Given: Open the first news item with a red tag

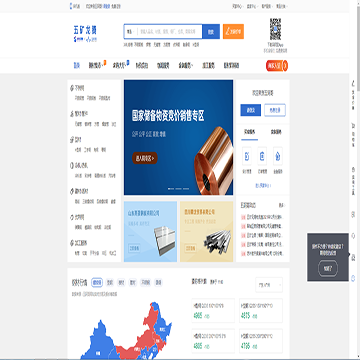Looking at the screenshot, I should click(262, 217).
